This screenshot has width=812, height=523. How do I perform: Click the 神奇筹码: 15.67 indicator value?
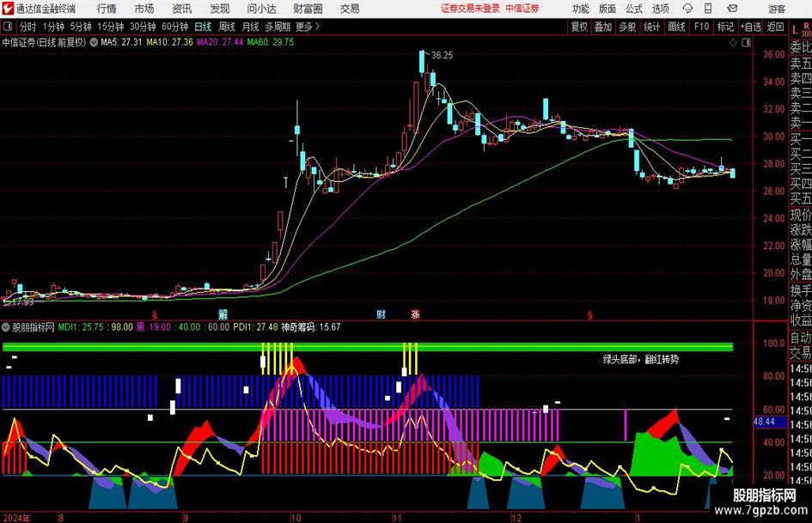pos(311,327)
